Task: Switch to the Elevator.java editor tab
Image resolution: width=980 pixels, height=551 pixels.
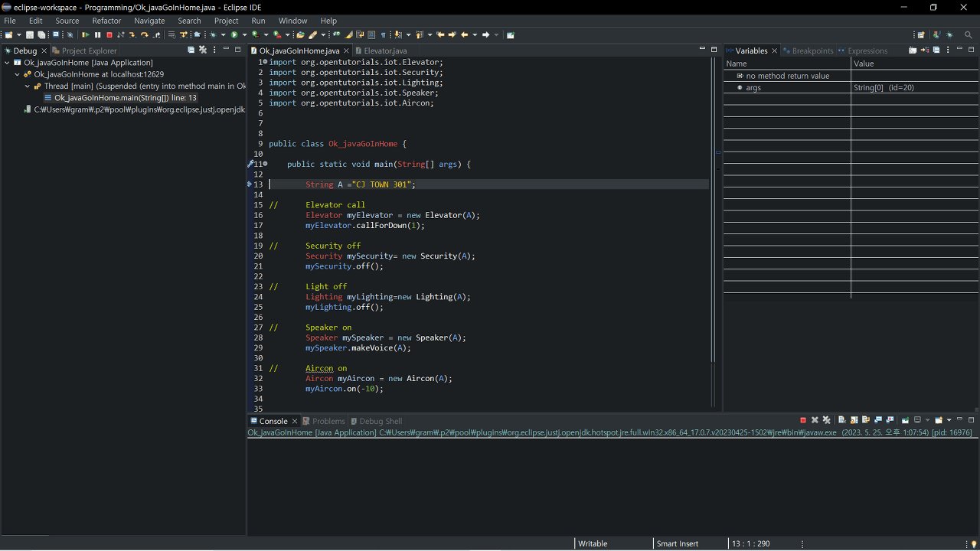Action: coord(385,51)
